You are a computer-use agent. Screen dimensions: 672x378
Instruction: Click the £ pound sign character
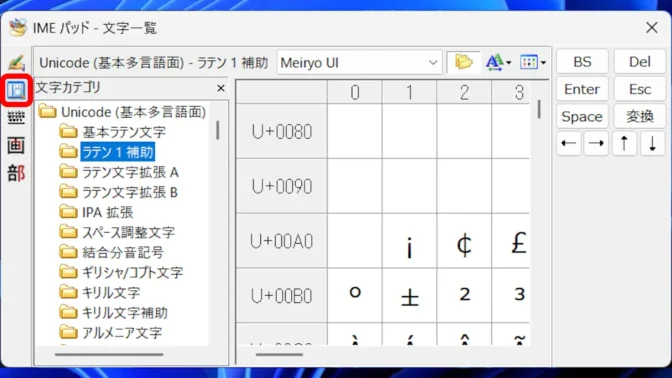[511, 241]
